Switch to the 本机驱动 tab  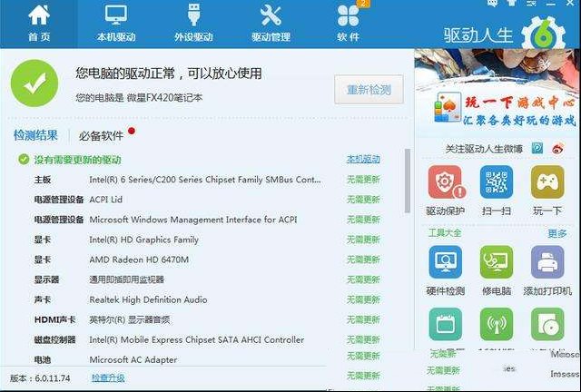pos(116,24)
